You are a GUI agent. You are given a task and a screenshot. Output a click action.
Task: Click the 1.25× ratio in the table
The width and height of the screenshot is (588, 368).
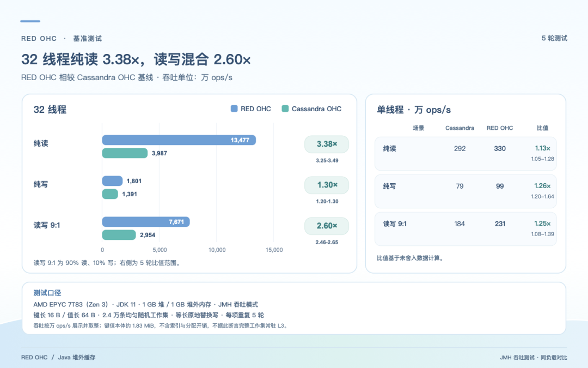[x=543, y=224]
